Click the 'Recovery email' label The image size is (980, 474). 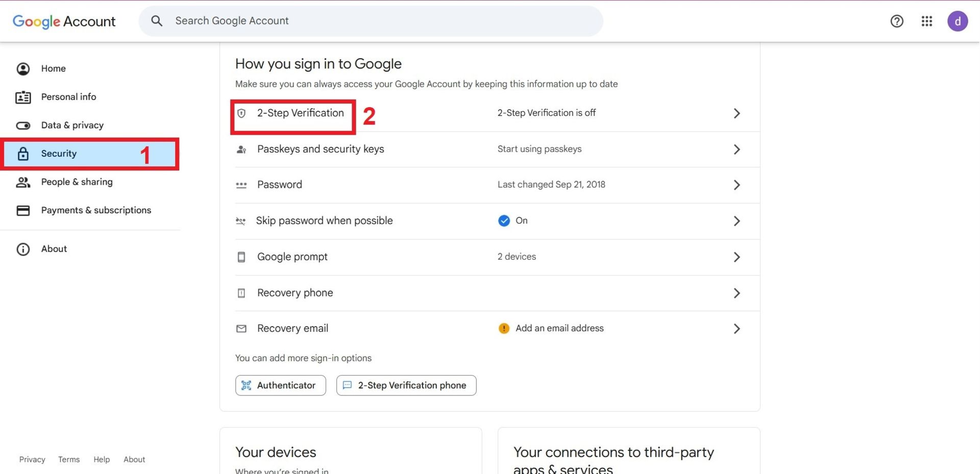[292, 329]
